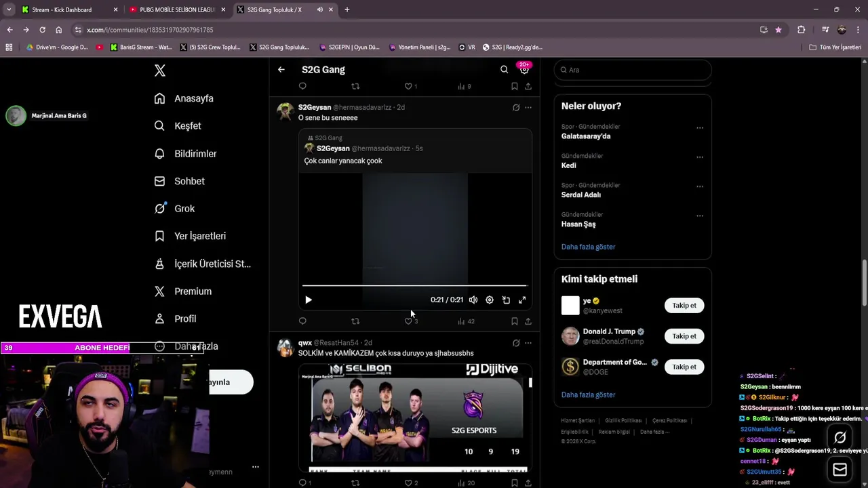Screen dimensions: 868x488
Task: View stats showing 42 views
Action: coord(466,321)
